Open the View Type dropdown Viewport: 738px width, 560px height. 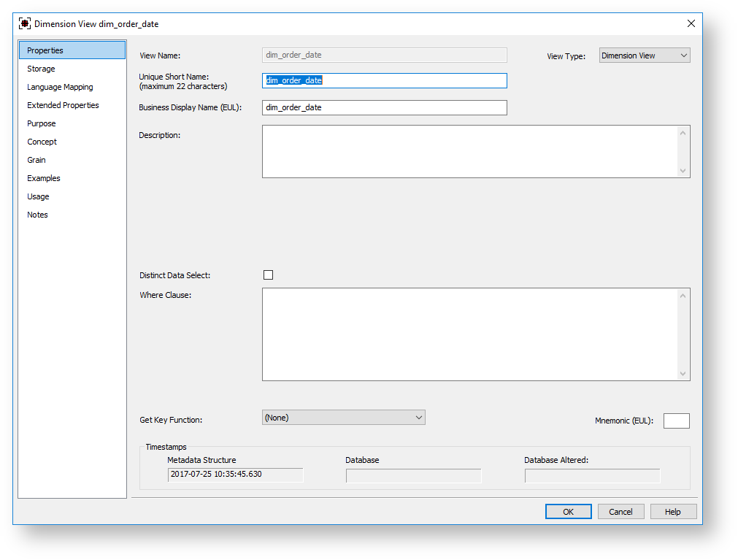(644, 55)
